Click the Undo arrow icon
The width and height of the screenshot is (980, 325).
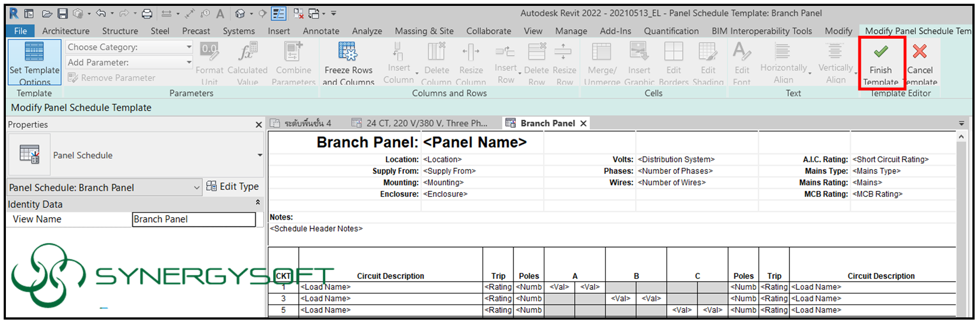[101, 13]
